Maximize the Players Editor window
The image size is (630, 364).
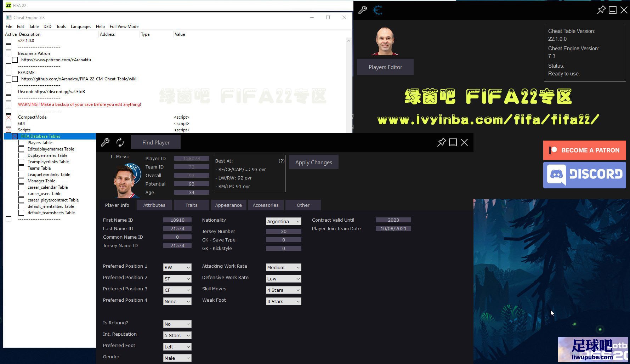coord(453,142)
